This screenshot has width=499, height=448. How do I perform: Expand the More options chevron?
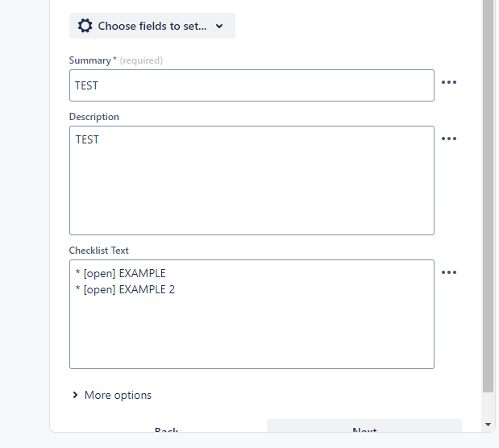[x=75, y=395]
